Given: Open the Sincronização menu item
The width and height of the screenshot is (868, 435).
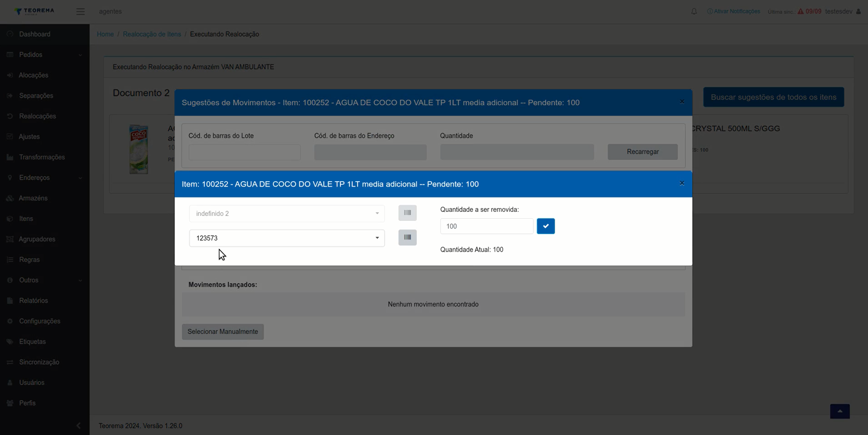Looking at the screenshot, I should tap(39, 362).
